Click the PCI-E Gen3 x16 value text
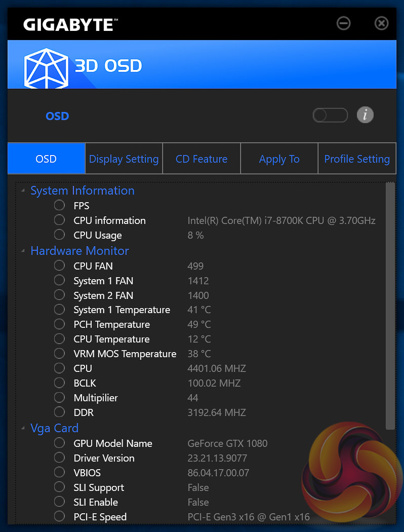The height and width of the screenshot is (532, 404). pyautogui.click(x=249, y=517)
